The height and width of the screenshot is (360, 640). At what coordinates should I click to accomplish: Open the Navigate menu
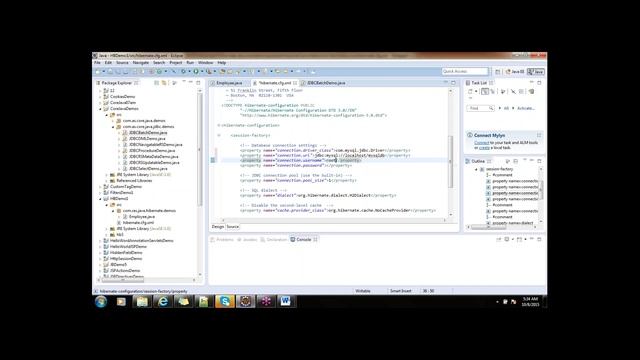coord(141,63)
